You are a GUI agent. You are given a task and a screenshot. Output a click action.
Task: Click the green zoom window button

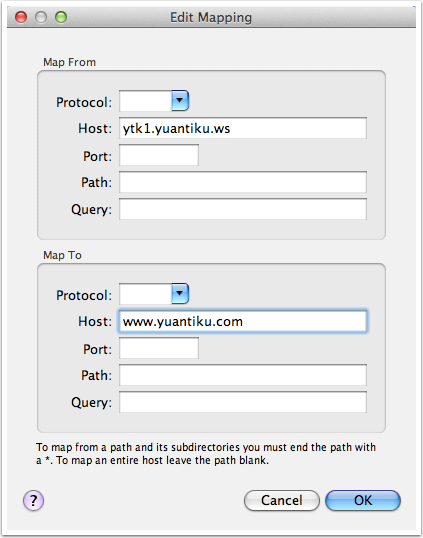(x=61, y=17)
